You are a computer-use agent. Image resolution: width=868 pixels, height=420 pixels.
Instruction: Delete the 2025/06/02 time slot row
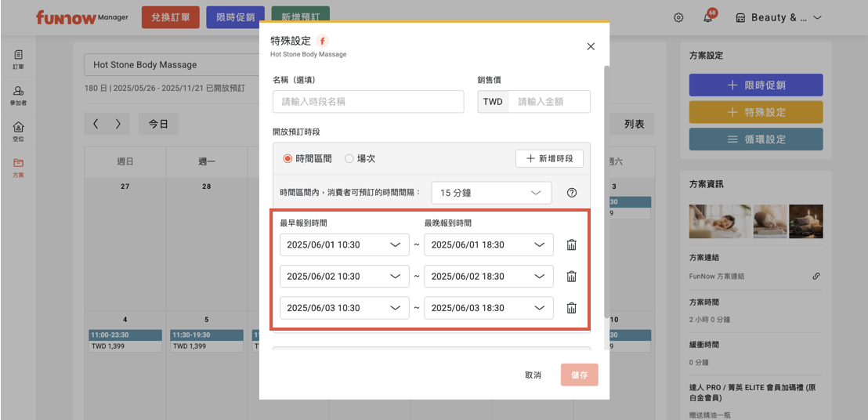point(571,276)
